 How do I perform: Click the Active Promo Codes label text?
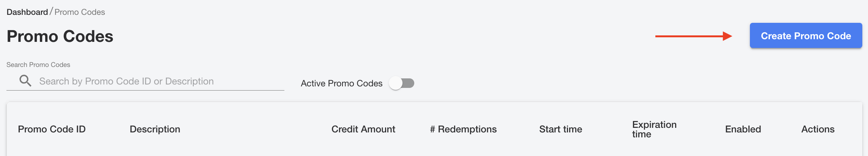click(341, 83)
